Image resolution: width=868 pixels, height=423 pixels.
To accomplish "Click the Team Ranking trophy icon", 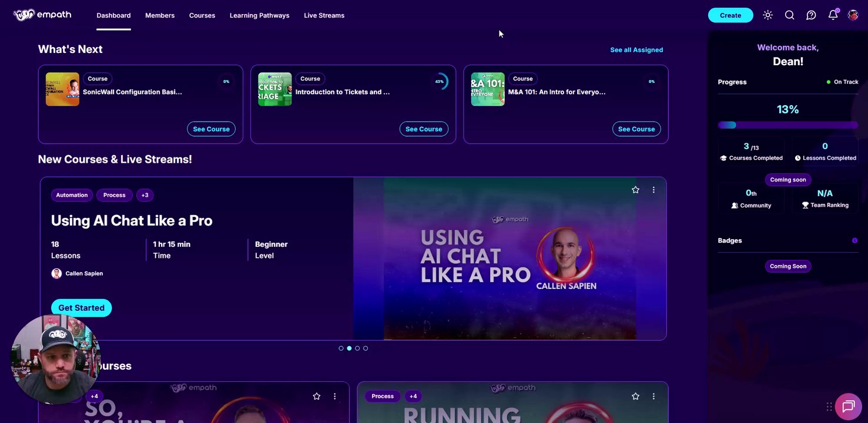I will point(805,206).
